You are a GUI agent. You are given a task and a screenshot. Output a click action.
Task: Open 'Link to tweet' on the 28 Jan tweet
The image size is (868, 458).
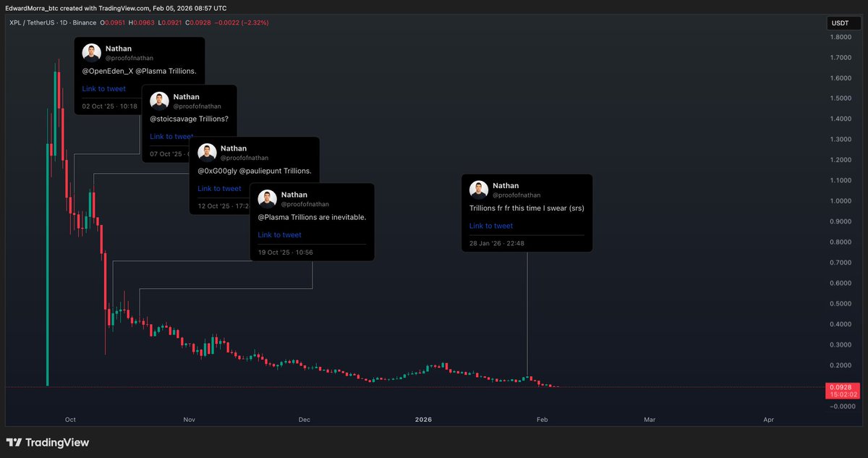[x=491, y=226]
